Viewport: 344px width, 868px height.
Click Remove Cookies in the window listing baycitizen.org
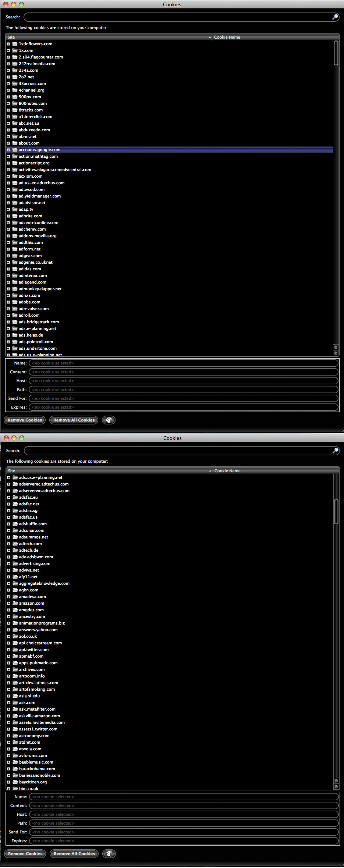[x=25, y=854]
